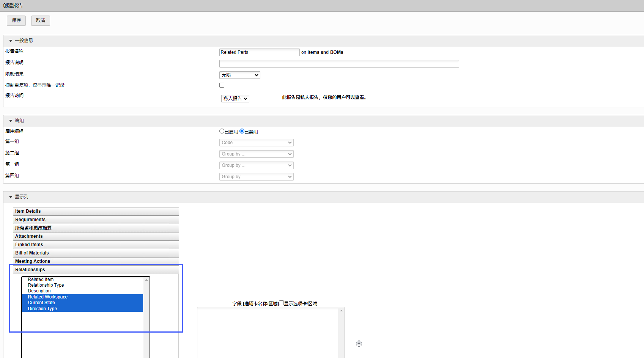Expand the Bill of Materials accordion tab
The image size is (644, 358).
coord(96,253)
